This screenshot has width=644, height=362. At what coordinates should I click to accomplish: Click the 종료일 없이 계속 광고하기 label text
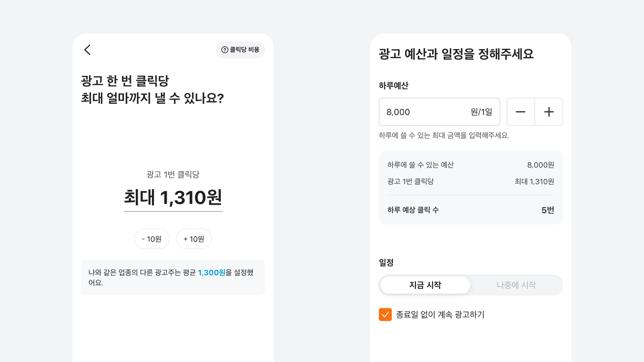pos(440,315)
